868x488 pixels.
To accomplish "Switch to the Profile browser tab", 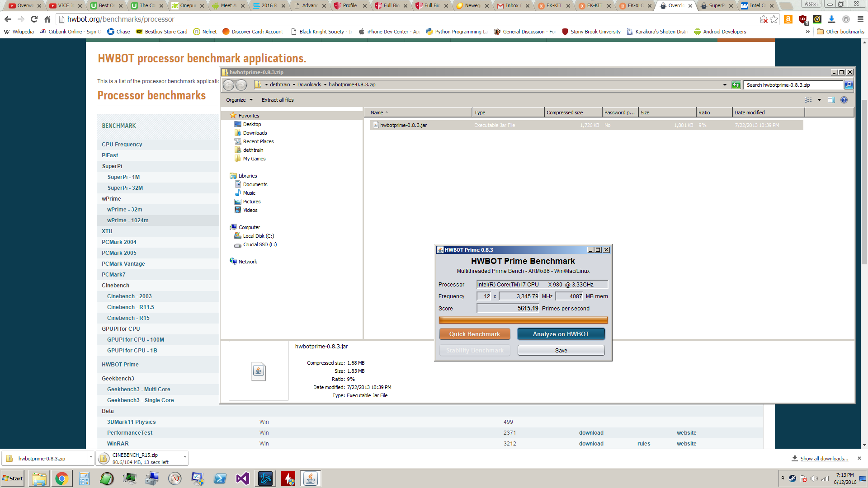I will coord(350,5).
